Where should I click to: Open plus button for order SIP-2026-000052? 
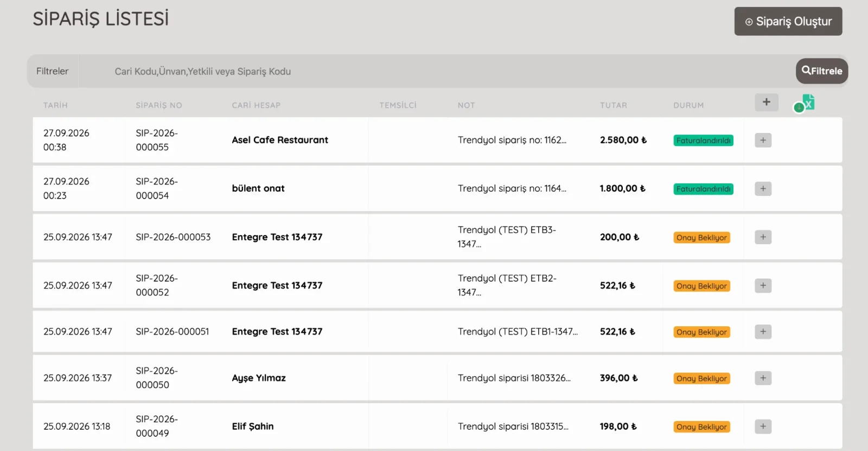[x=763, y=285]
